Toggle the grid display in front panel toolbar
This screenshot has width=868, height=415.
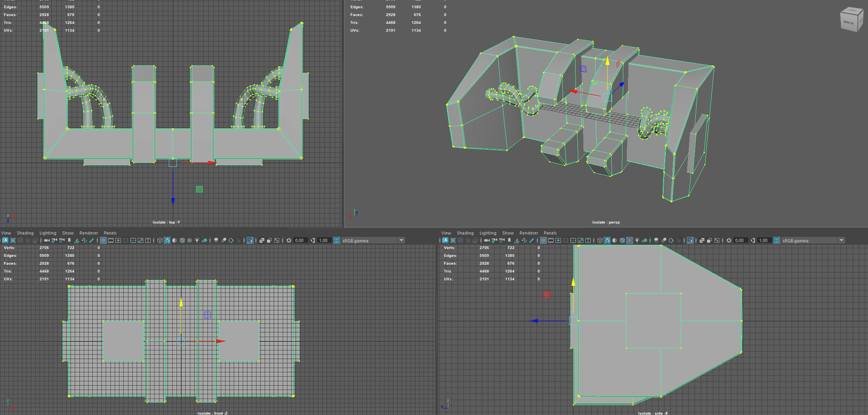[103, 240]
